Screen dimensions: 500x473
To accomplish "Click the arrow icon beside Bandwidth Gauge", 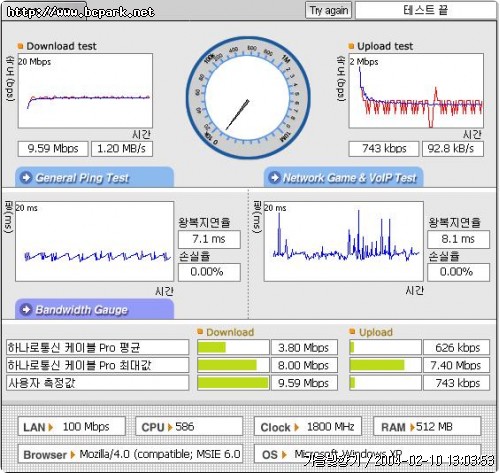I will pos(26,310).
